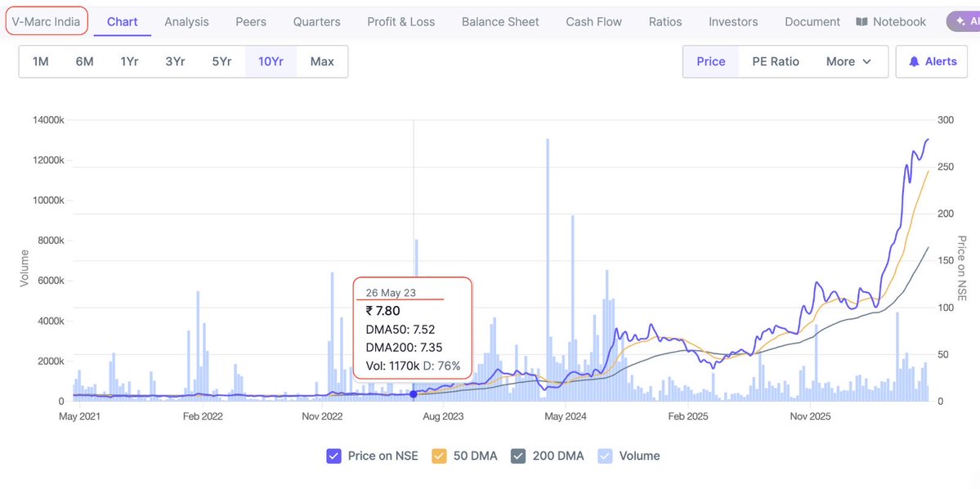This screenshot has height=490, width=980.
Task: Click the 26 May 23 tooltip date
Action: (391, 293)
